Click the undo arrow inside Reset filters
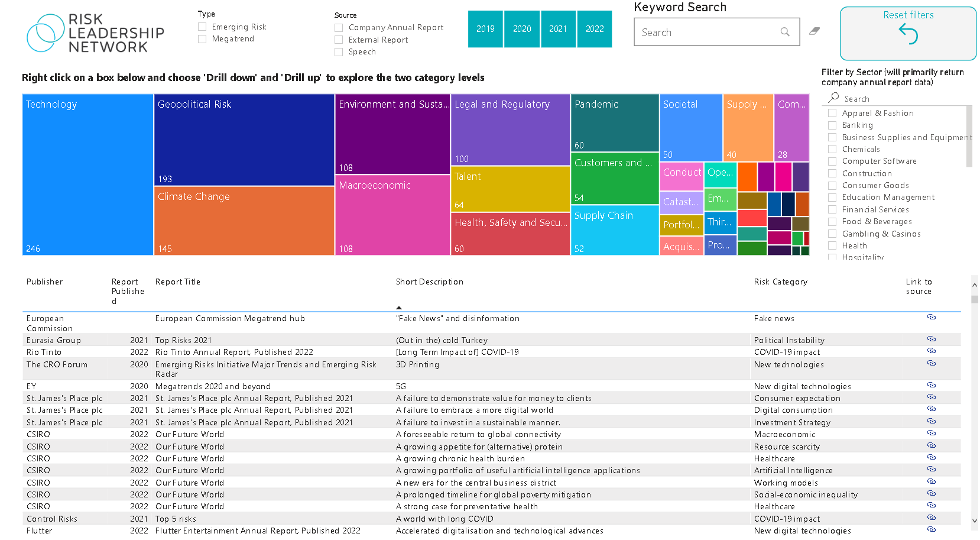 (x=908, y=35)
